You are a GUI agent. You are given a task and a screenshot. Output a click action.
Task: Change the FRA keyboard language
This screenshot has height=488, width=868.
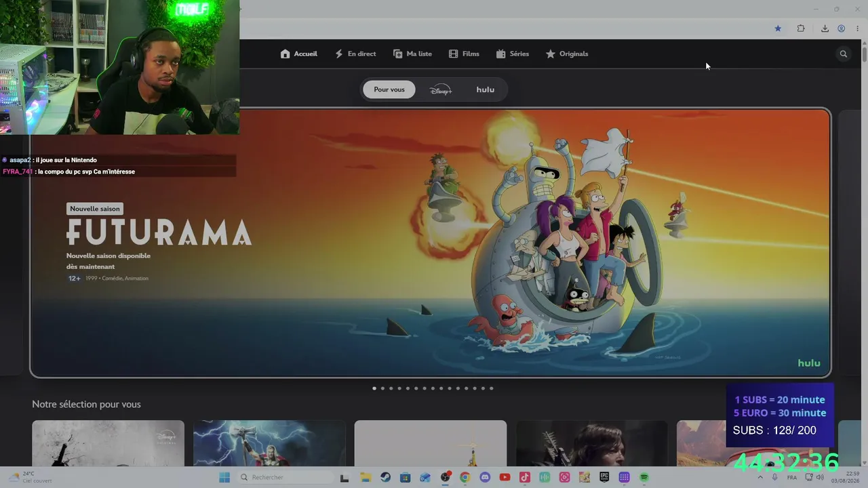click(792, 478)
